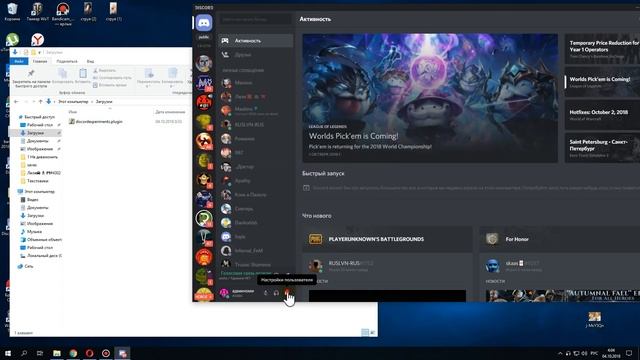Open Друзья in Discord sidebar
The image size is (640, 360).
tap(256, 55)
